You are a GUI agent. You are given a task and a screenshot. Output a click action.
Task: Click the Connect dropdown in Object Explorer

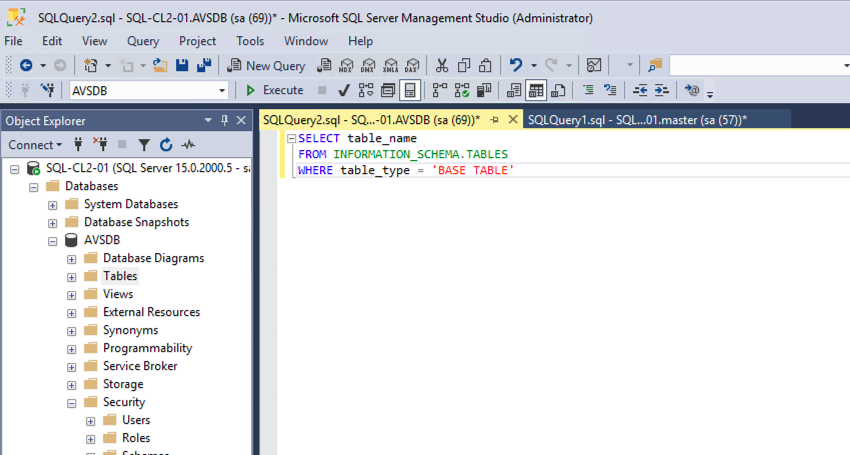(x=34, y=145)
